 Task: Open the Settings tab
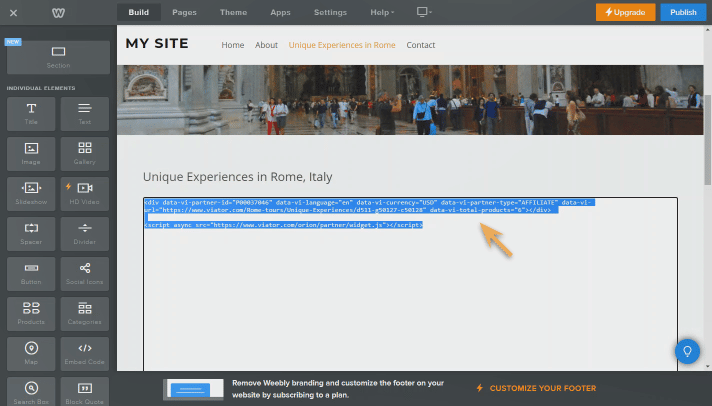(330, 12)
